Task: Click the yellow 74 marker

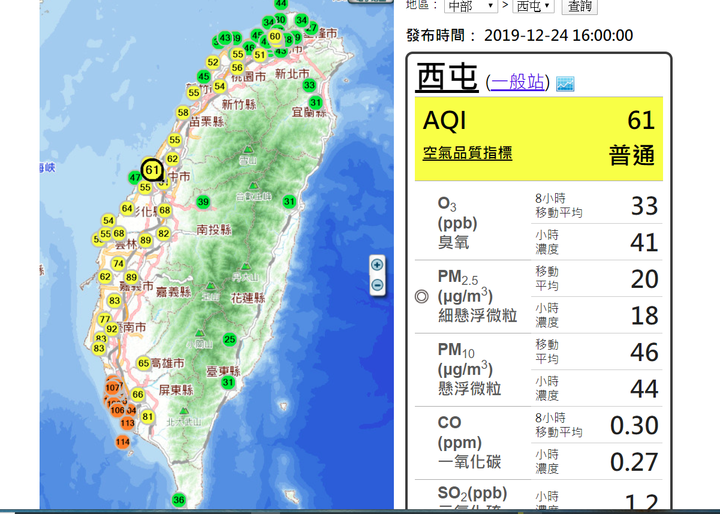Action: pos(118,264)
